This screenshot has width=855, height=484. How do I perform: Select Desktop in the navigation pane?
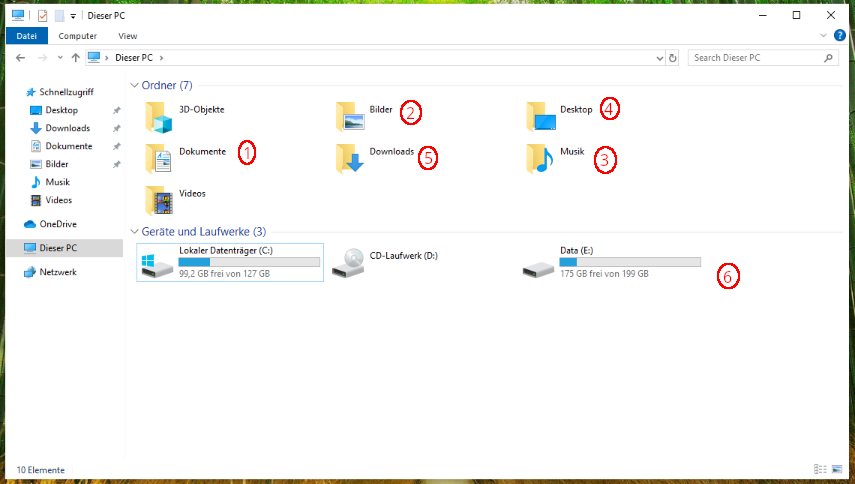62,110
